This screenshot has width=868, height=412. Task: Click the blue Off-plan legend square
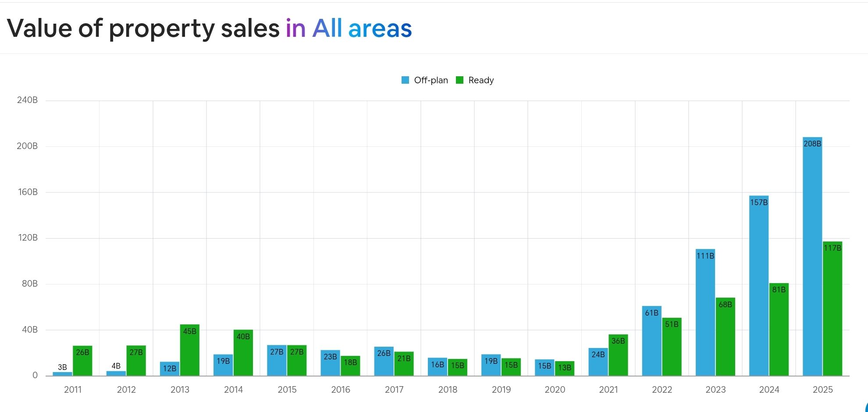[x=404, y=80]
